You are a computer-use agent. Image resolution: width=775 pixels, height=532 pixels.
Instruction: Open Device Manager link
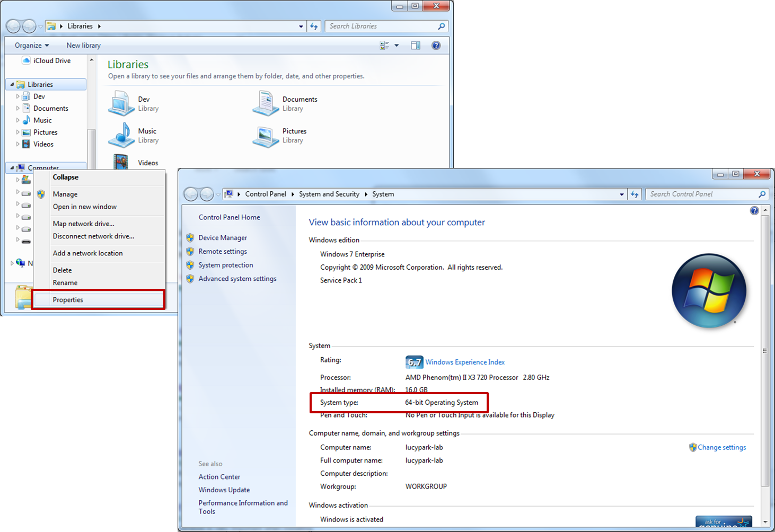coord(223,238)
